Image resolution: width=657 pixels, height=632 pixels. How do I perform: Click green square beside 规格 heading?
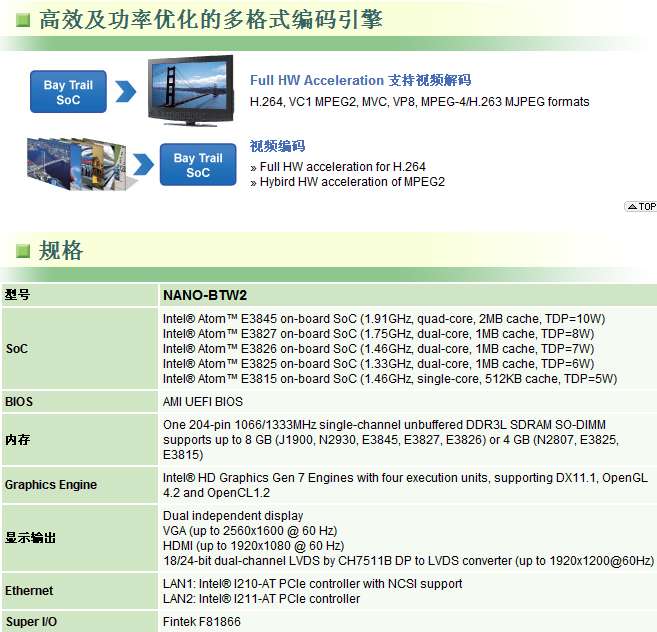coord(23,251)
